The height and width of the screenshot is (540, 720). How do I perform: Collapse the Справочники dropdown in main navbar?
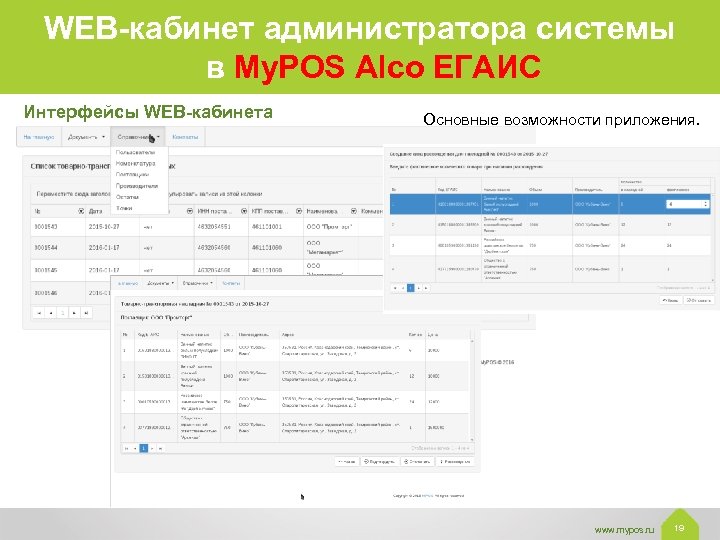(x=138, y=137)
